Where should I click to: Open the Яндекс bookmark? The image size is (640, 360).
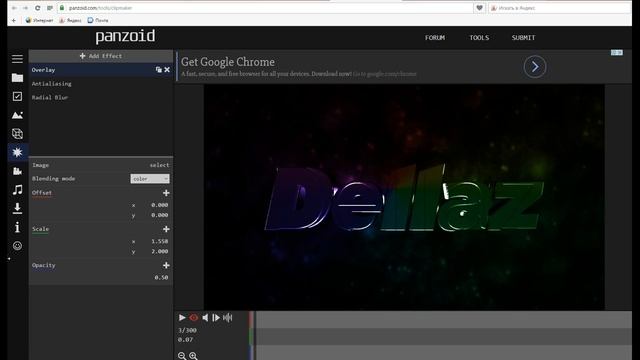tap(70, 20)
